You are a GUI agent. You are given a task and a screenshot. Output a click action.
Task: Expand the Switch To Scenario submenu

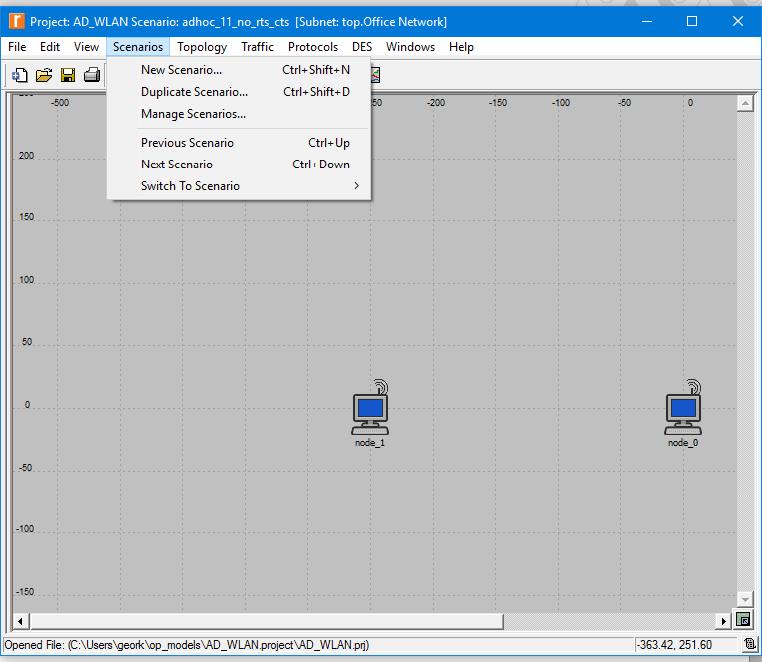(x=239, y=186)
